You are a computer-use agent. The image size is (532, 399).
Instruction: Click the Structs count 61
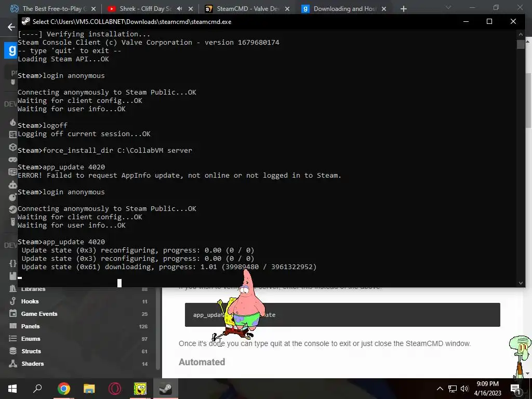coord(144,352)
